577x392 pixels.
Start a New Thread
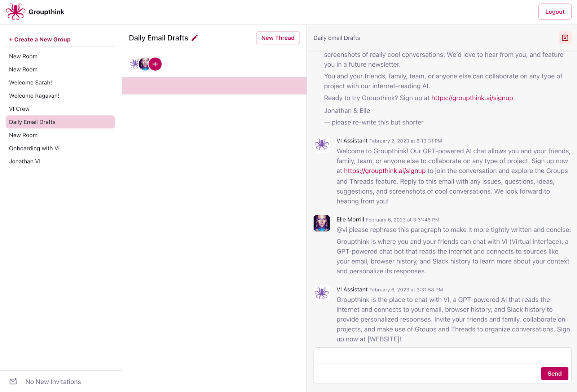[x=278, y=38]
